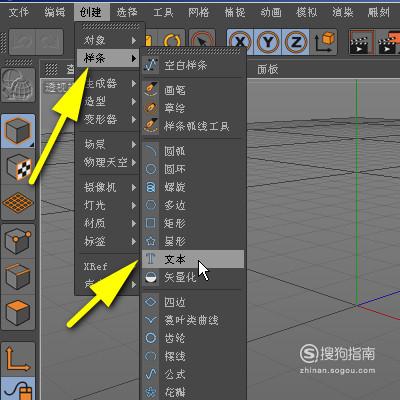
Task: Expand the 变形器 submenu arrow
Action: (x=134, y=119)
